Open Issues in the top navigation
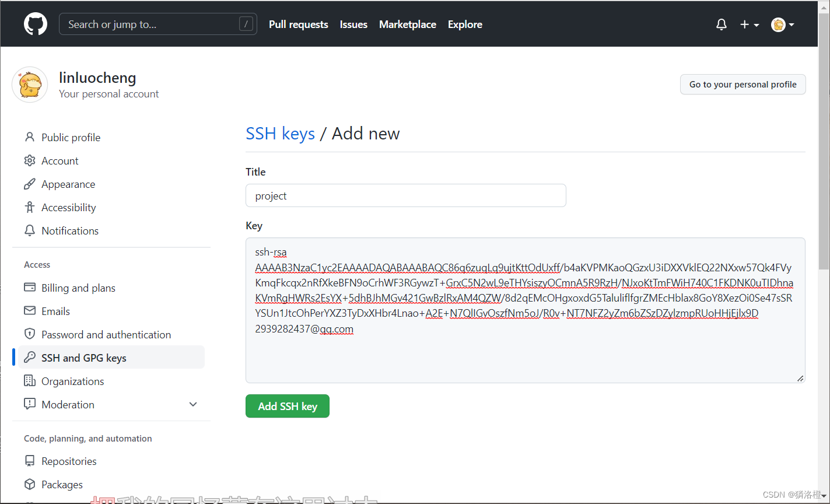 [353, 24]
